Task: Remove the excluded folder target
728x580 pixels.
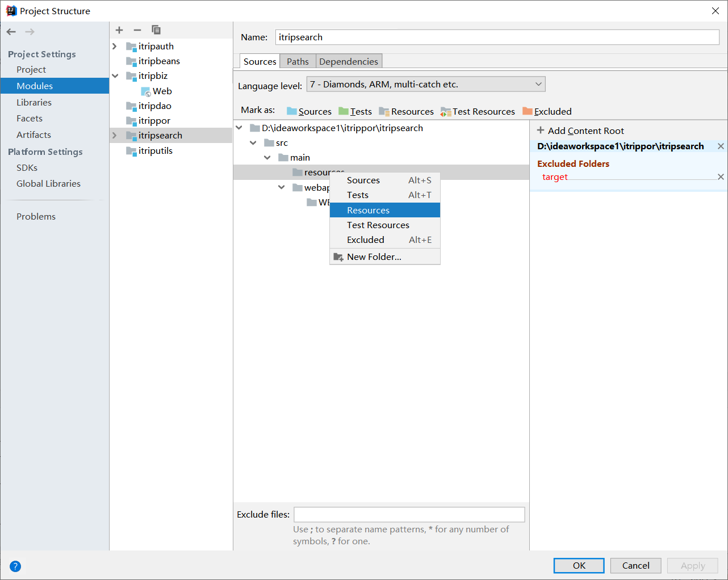Action: [721, 177]
